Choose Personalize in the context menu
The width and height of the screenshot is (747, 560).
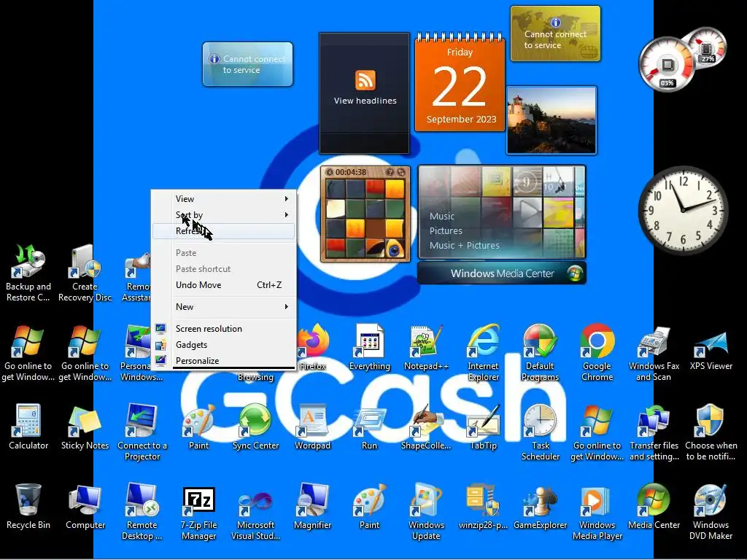click(223, 360)
